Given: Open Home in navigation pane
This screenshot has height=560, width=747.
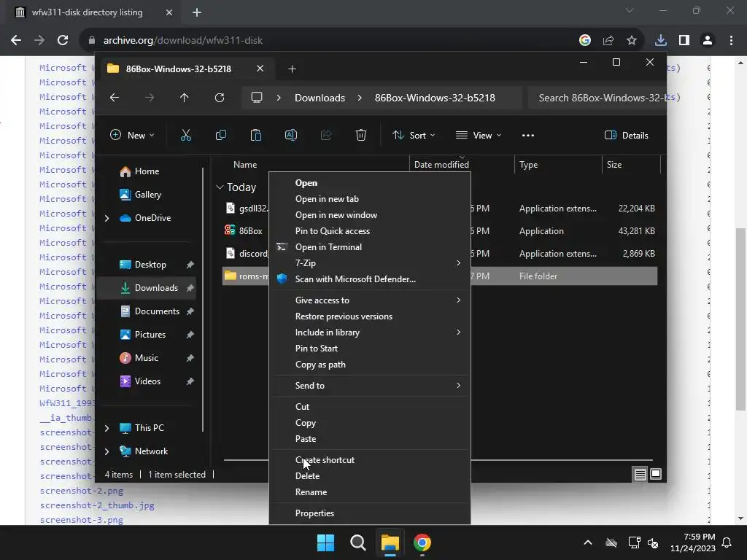Looking at the screenshot, I should coord(147,171).
